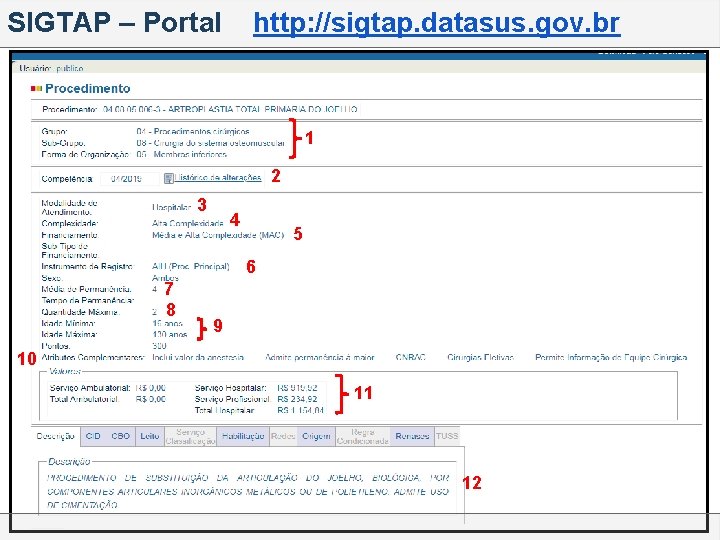720x540 pixels.
Task: Open the TUSS tab
Action: [447, 436]
